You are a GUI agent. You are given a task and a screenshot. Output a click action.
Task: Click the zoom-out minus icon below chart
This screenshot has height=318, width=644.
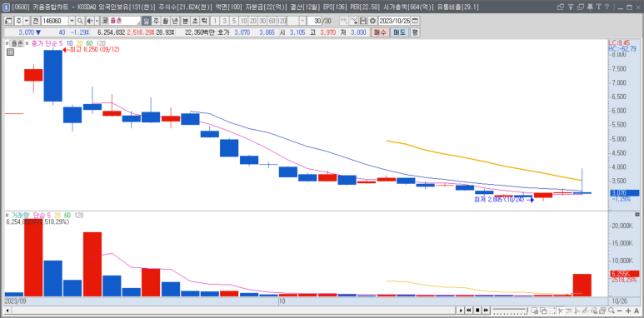619,311
